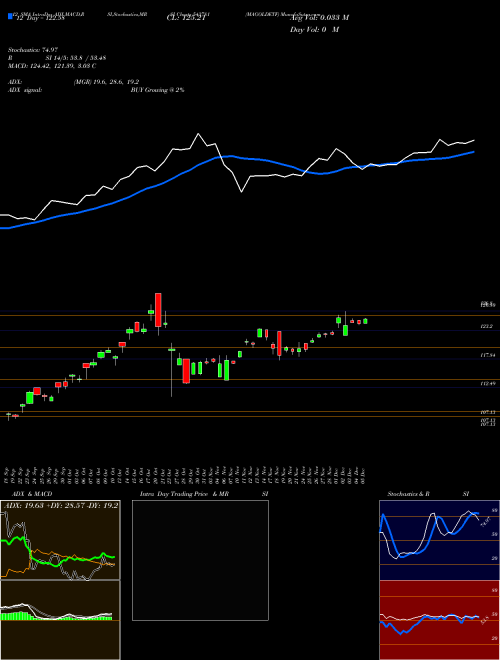
Task: Click the 'Day Vol: 0 M' label
Action: click(x=314, y=30)
